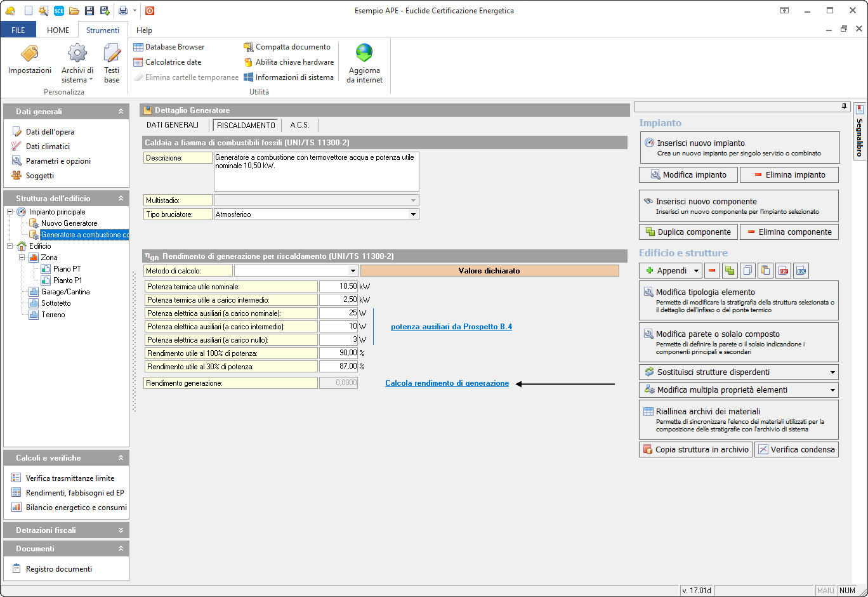868x597 pixels.
Task: Click the Elimina impianto button
Action: (789, 174)
